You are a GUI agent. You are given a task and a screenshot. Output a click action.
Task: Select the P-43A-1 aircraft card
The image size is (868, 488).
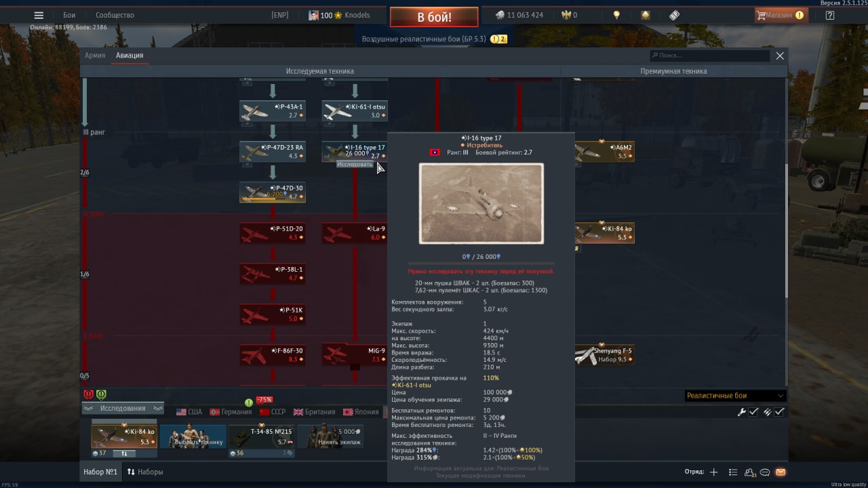coord(273,111)
